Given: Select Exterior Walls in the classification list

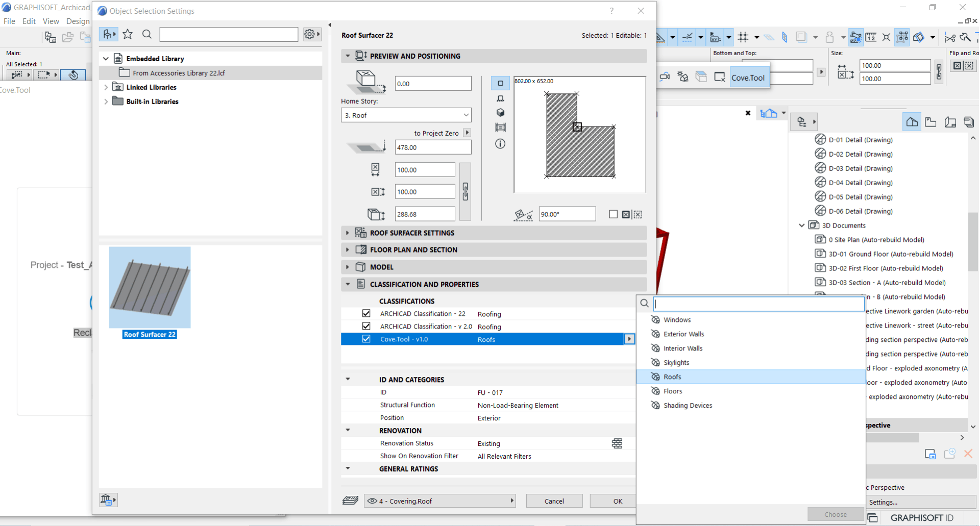Looking at the screenshot, I should pyautogui.click(x=751, y=334).
